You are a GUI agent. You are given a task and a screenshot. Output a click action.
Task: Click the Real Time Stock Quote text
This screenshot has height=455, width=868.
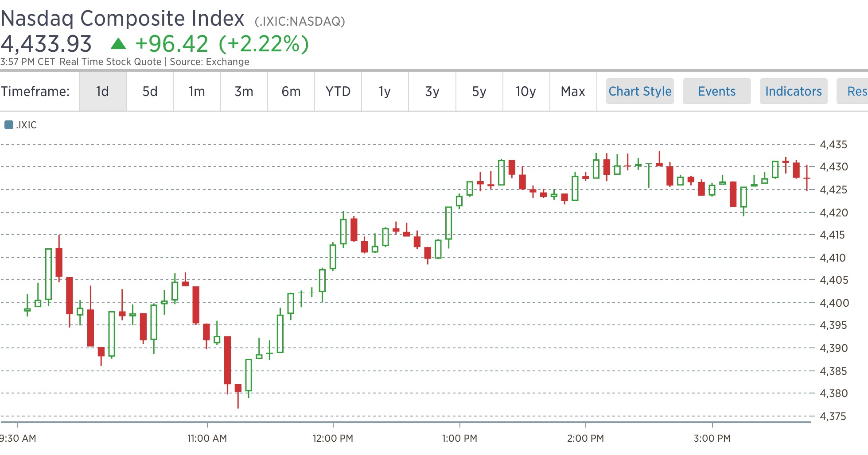110,62
